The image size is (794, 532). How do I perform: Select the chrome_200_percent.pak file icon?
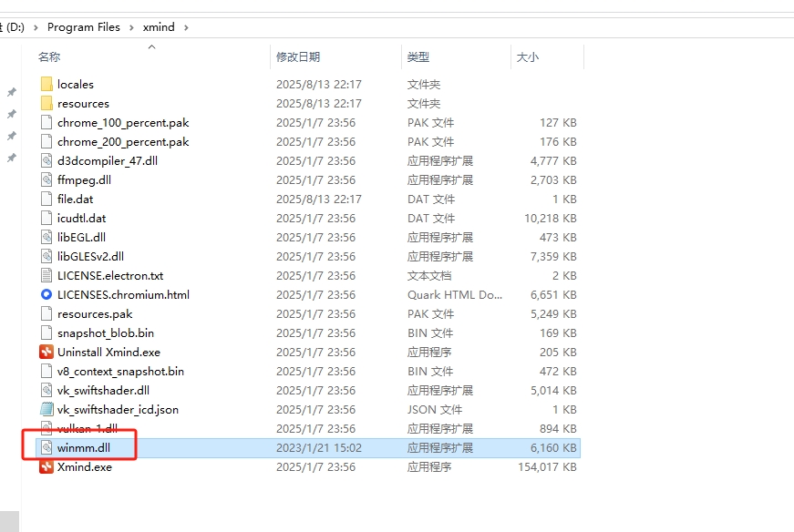[x=46, y=142]
